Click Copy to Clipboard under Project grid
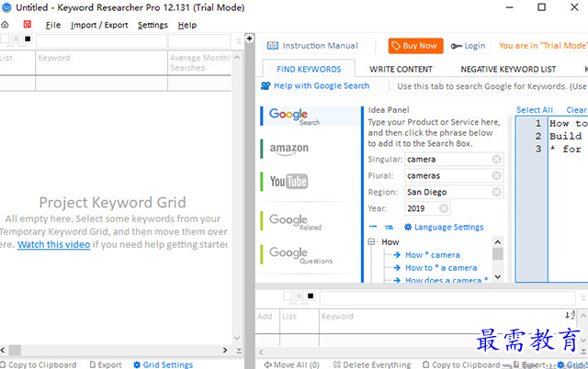 pyautogui.click(x=39, y=364)
